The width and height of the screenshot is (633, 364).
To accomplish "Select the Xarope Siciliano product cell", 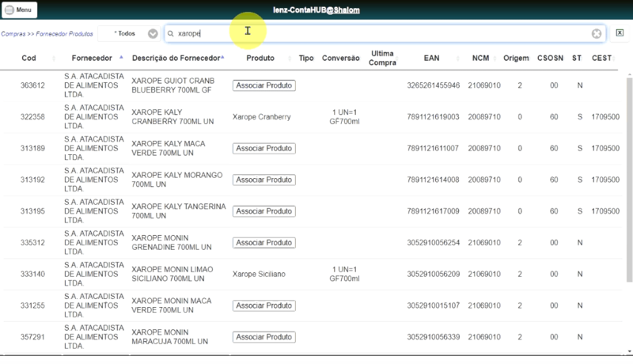I will coord(259,275).
